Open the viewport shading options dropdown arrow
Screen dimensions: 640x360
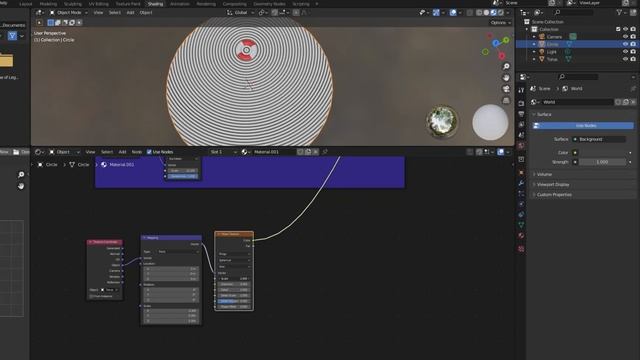[508, 13]
